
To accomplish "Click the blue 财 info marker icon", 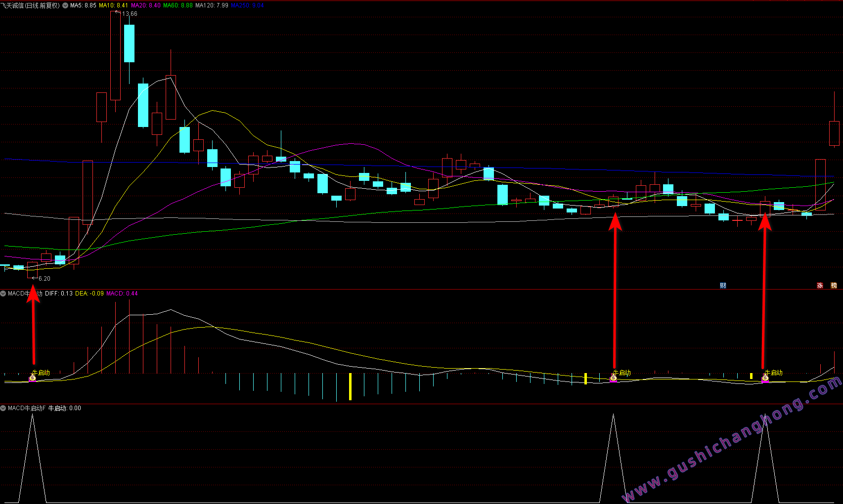I will tap(723, 285).
